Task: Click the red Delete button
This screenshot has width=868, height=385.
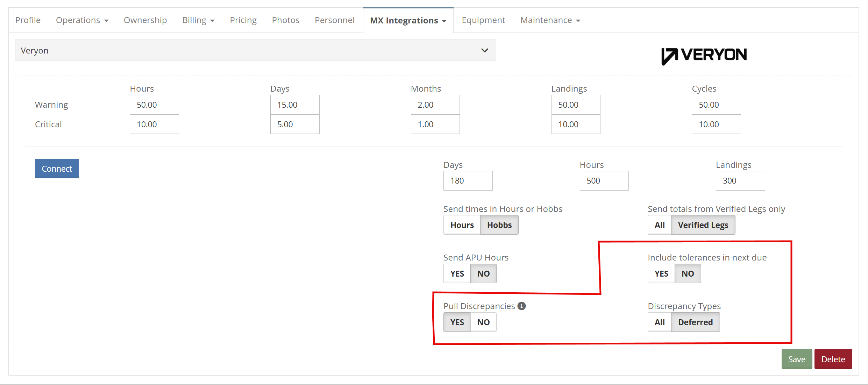Action: pos(833,359)
